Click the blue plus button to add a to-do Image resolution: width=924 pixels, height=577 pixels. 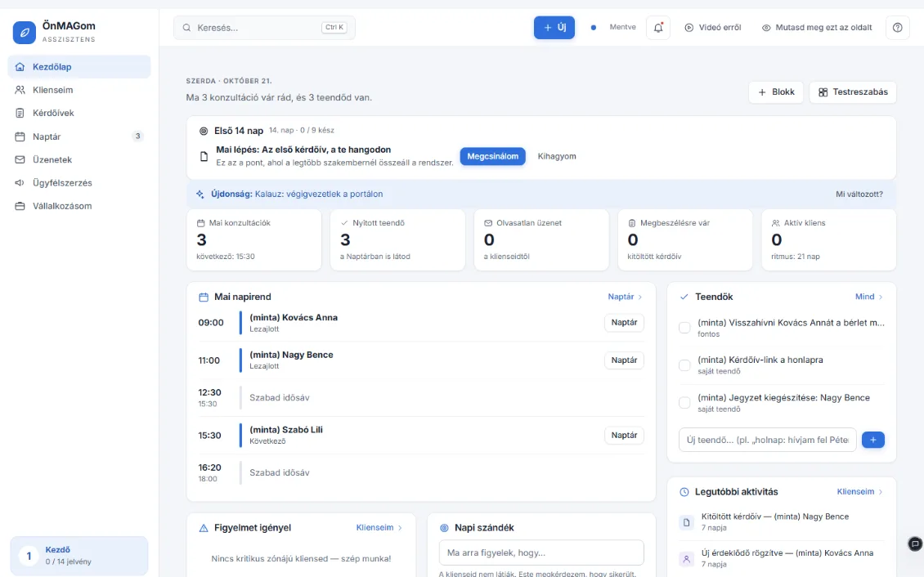pyautogui.click(x=872, y=440)
